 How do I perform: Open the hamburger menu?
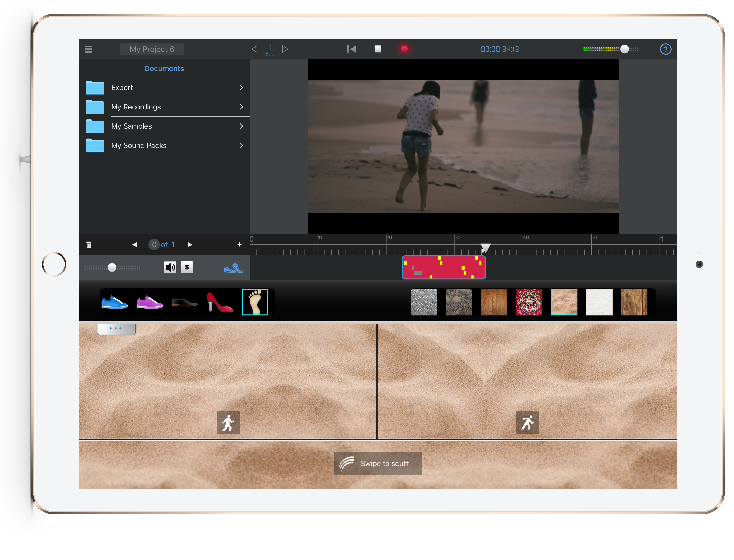(88, 49)
